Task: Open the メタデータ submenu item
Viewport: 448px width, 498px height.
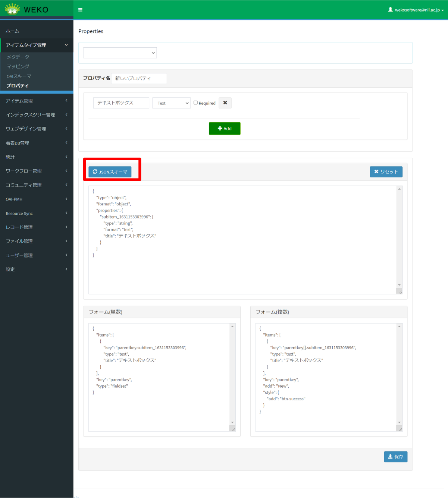Action: (18, 57)
